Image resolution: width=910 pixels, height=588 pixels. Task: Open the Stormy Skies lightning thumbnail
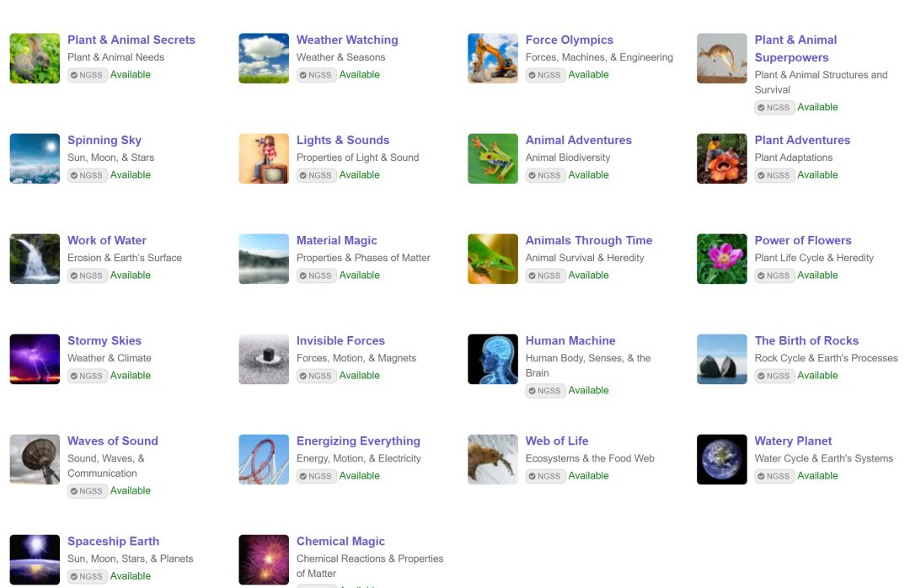(35, 360)
